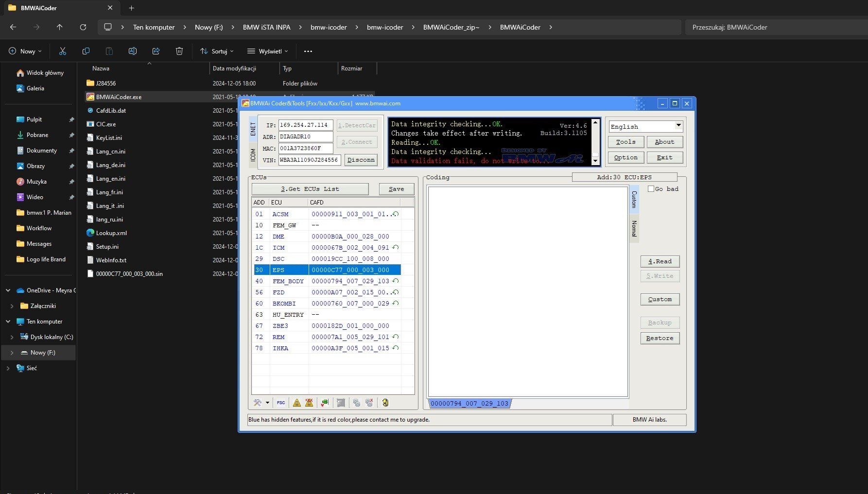Refresh the Explorer folder view
The height and width of the screenshot is (494, 868).
tap(83, 27)
